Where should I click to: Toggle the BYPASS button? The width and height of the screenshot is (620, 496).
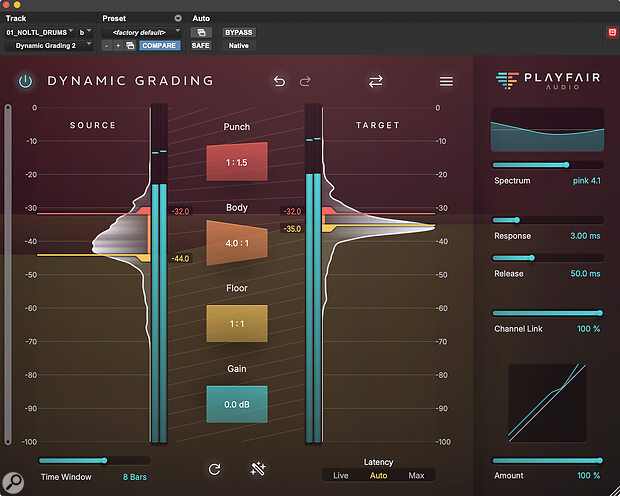pos(238,32)
